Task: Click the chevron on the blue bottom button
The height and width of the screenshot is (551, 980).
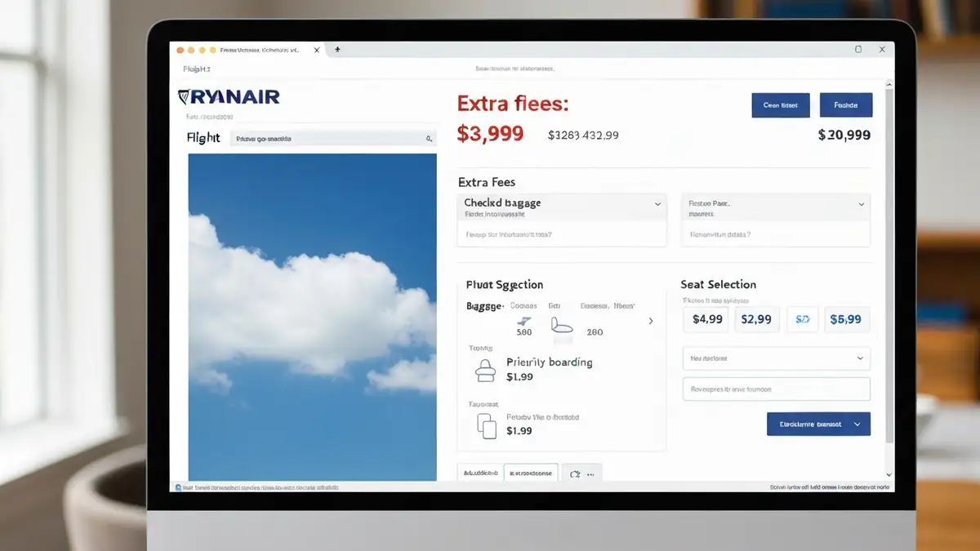Action: pos(857,424)
